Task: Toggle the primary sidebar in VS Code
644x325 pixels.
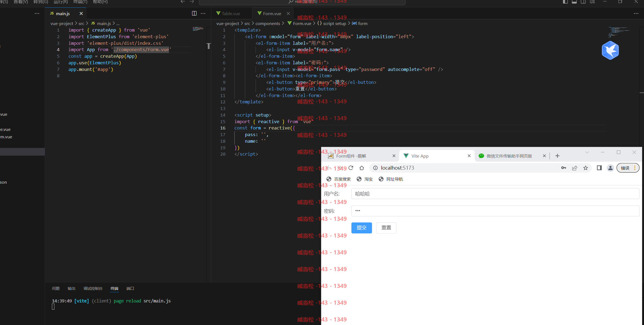Action: (565, 2)
